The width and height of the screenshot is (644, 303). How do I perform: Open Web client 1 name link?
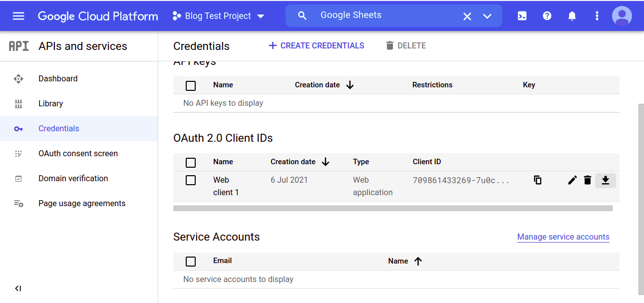226,186
